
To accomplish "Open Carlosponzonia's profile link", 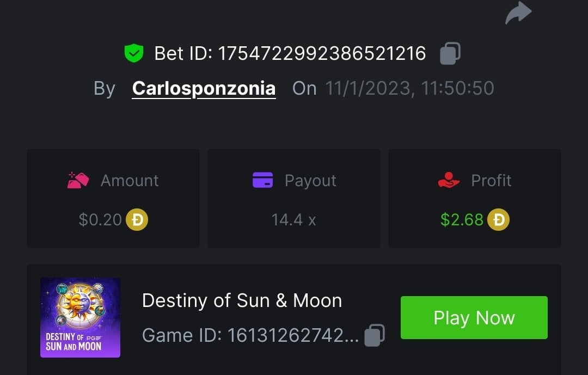I will coord(204,88).
